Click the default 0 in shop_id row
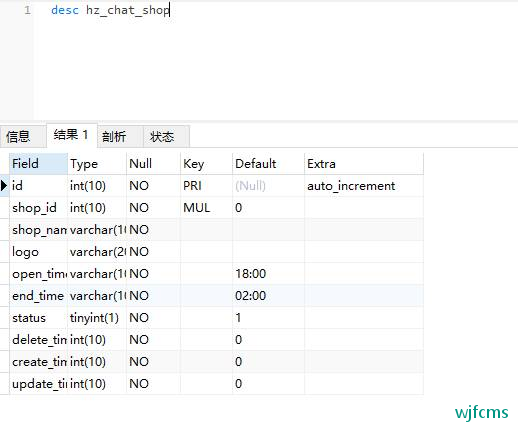The height and width of the screenshot is (432, 518). pos(268,208)
